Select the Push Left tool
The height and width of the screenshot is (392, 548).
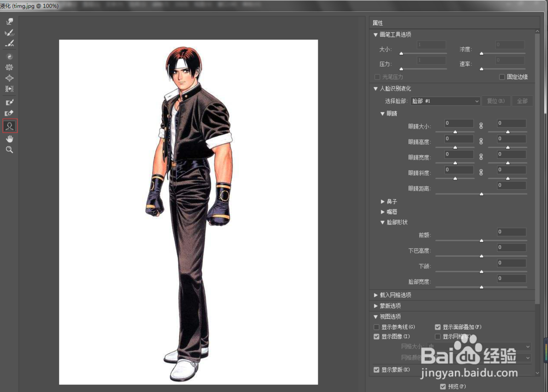9,89
